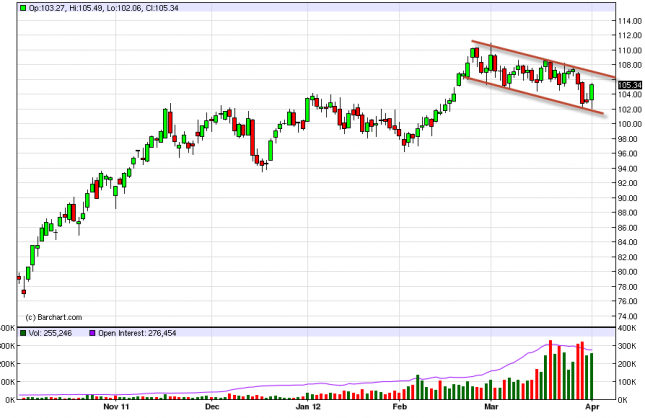Screen dimensions: 645x418
Task: Click the purple Open Interest legend square
Action: tap(92, 333)
